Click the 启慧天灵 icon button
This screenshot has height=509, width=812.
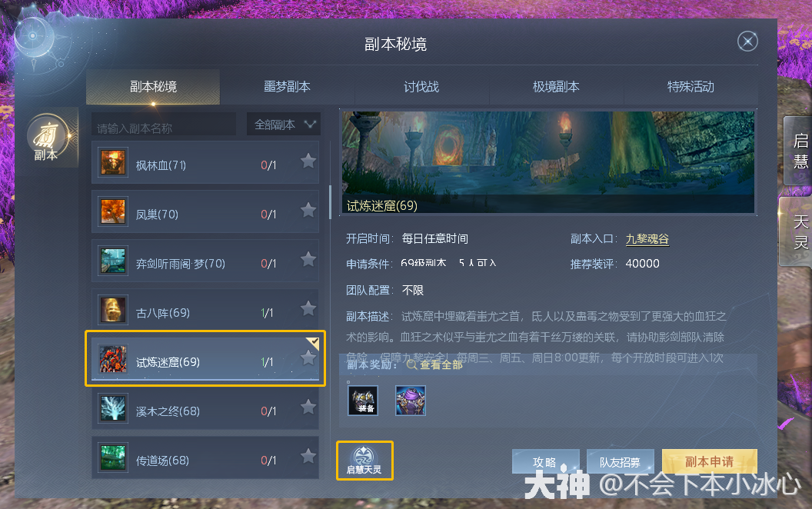coord(364,461)
